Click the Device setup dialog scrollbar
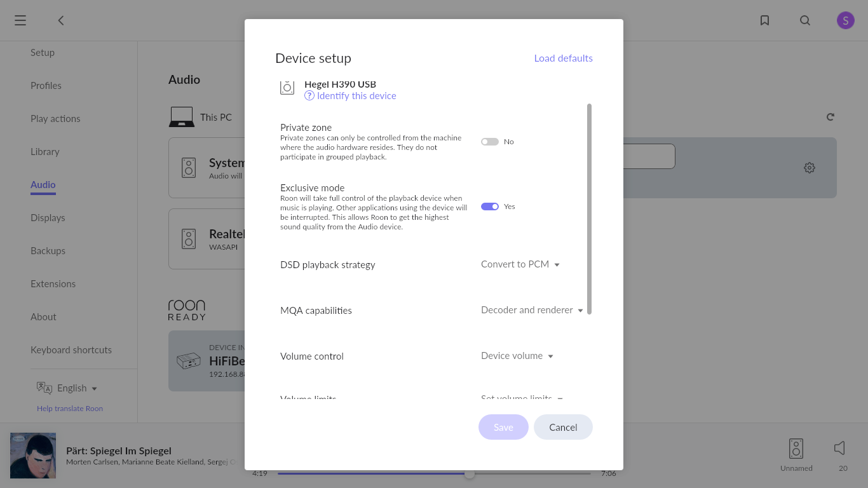Viewport: 868px width, 488px height. click(x=590, y=209)
